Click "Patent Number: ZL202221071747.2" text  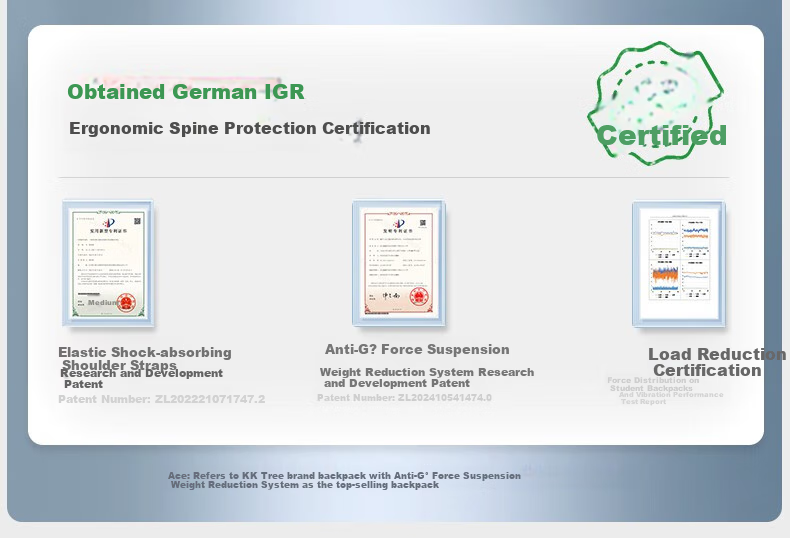pyautogui.click(x=161, y=399)
